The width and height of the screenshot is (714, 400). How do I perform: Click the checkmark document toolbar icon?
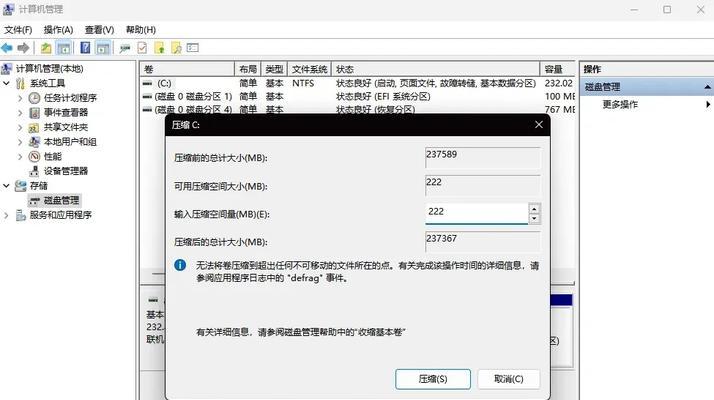(x=142, y=48)
